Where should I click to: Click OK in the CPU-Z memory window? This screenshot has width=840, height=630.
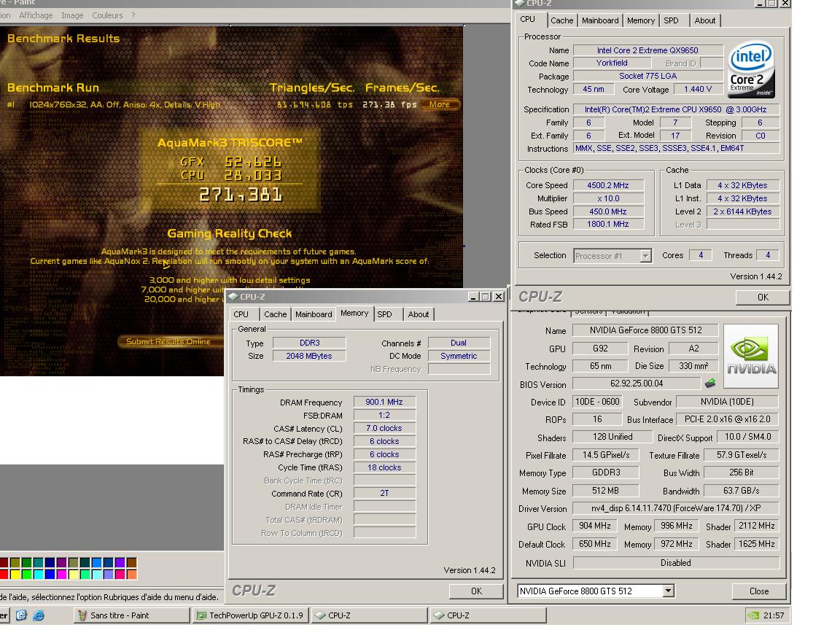[x=476, y=591]
